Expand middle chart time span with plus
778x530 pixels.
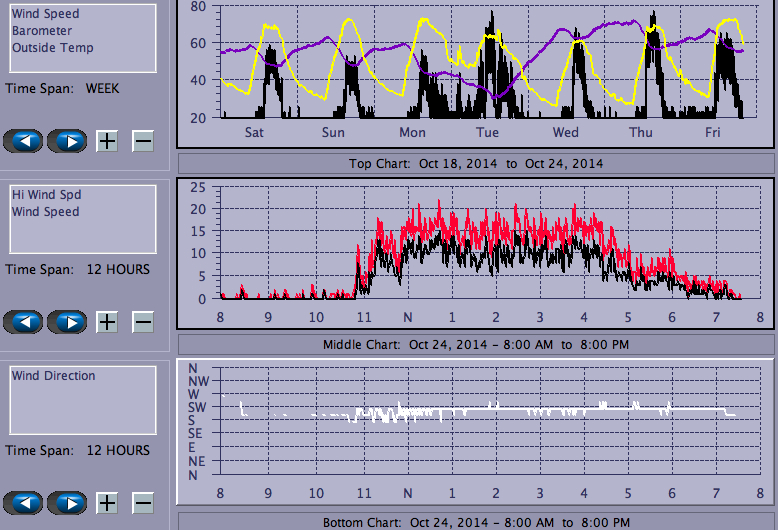[x=107, y=322]
